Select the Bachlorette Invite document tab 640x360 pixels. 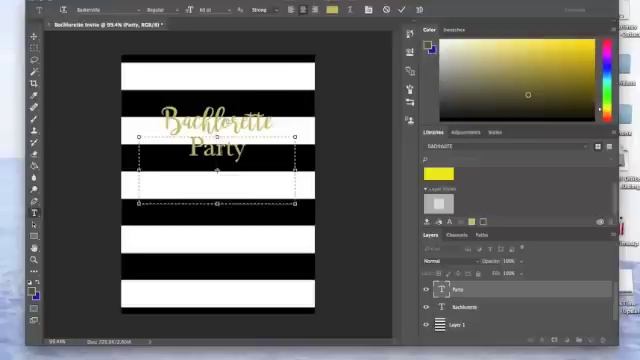(x=109, y=25)
